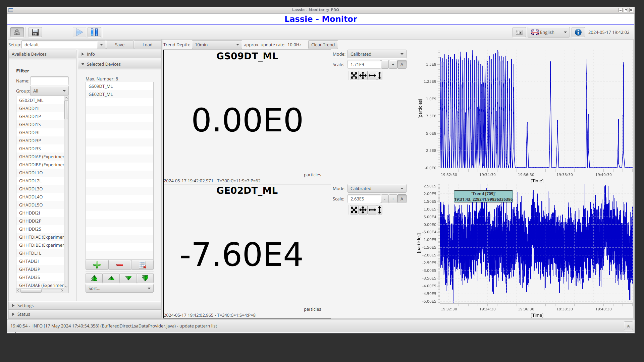Click the Clear Trend button
This screenshot has height=362, width=644.
[x=323, y=45]
